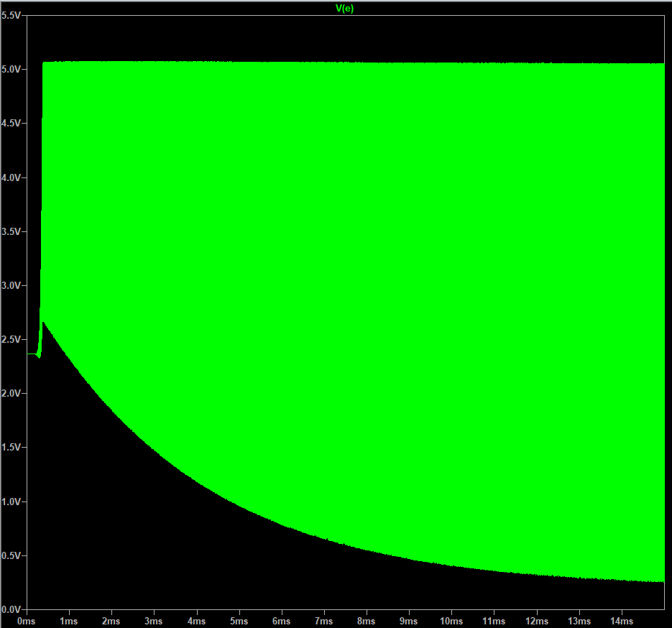Click the 11ms time axis label
Image resolution: width=672 pixels, height=628 pixels.
pos(494,621)
